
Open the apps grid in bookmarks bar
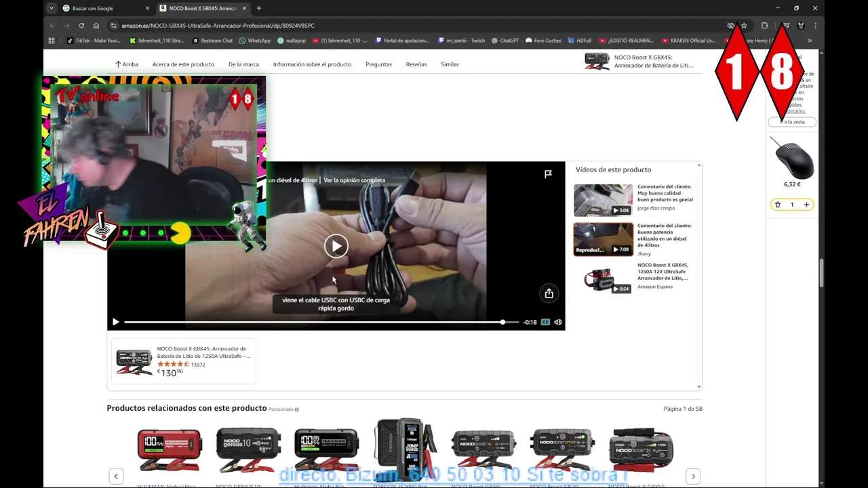(x=52, y=41)
